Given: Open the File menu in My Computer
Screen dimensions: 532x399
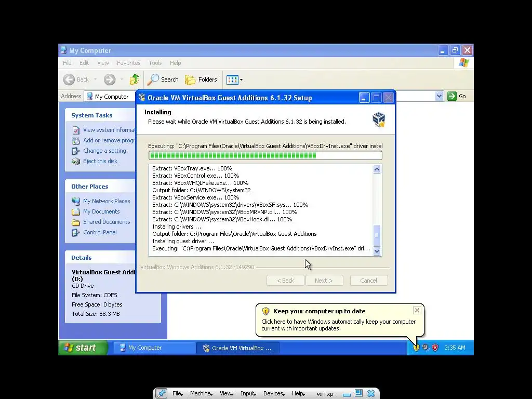Looking at the screenshot, I should coord(67,63).
